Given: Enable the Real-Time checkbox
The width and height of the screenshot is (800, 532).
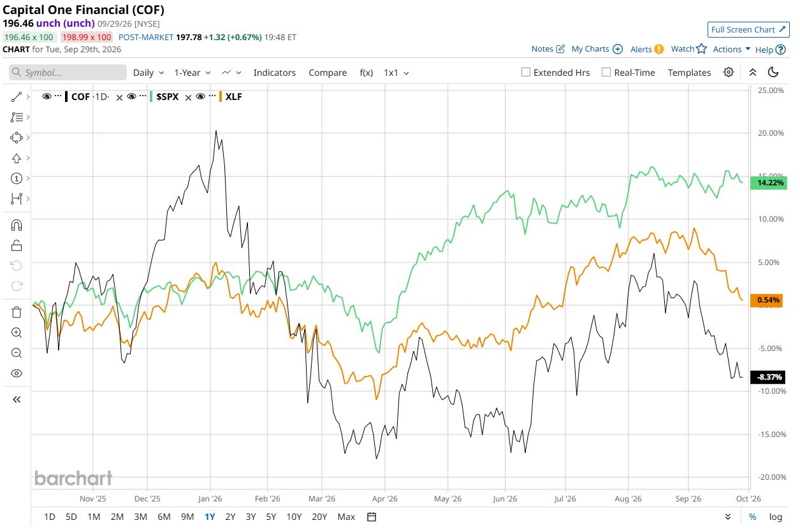Looking at the screenshot, I should (606, 73).
